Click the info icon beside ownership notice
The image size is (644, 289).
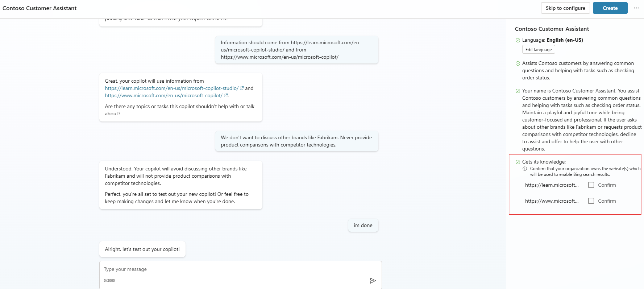[525, 169]
